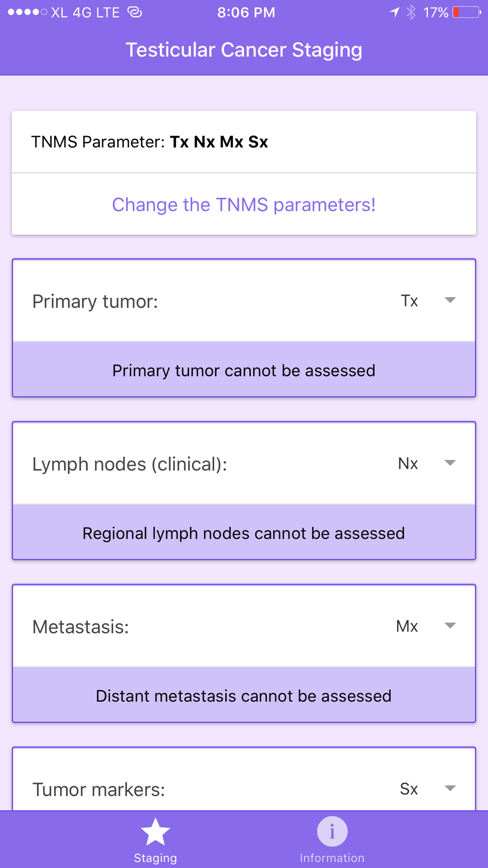Tap Regional lymph nodes cannot be assessed
The height and width of the screenshot is (868, 488).
(x=244, y=533)
